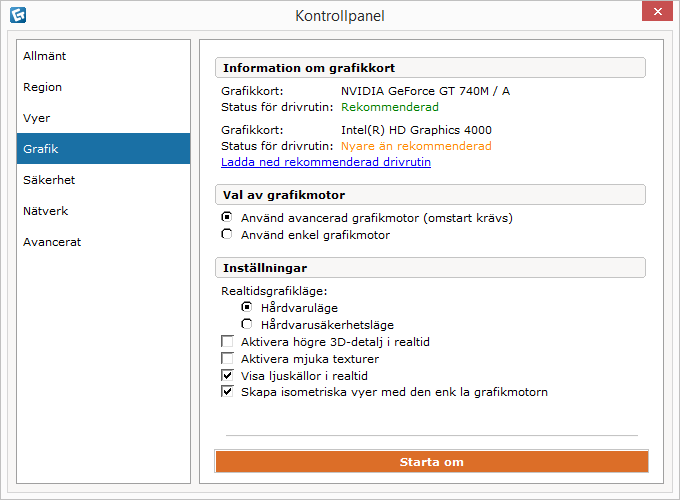Open the Allmänt settings section
The image size is (680, 500).
(x=103, y=56)
